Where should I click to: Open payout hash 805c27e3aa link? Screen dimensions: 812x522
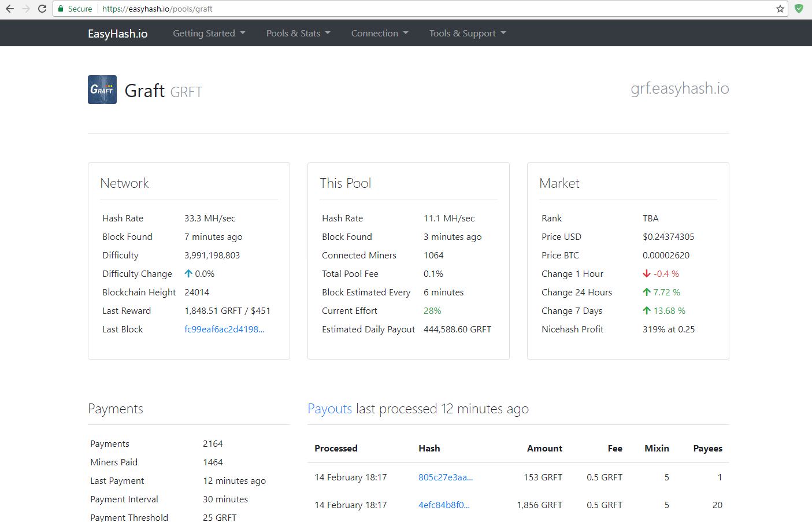[x=446, y=477]
